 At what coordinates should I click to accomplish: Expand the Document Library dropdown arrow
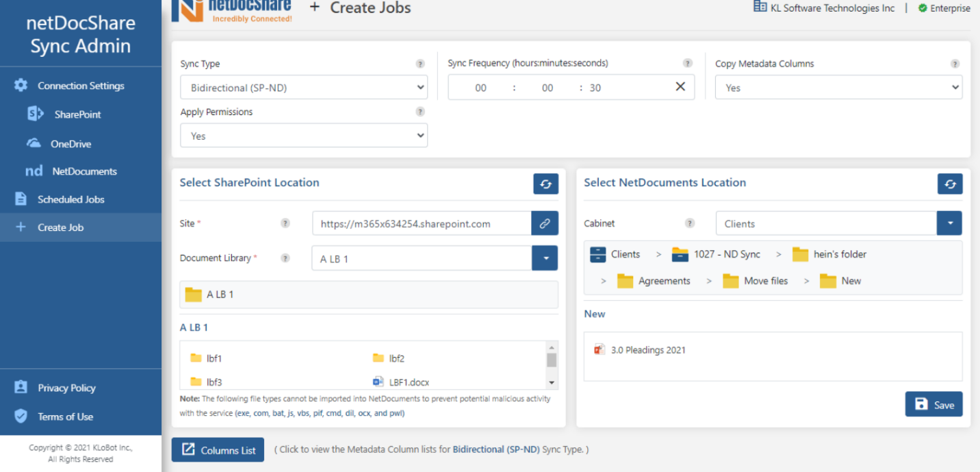click(545, 258)
